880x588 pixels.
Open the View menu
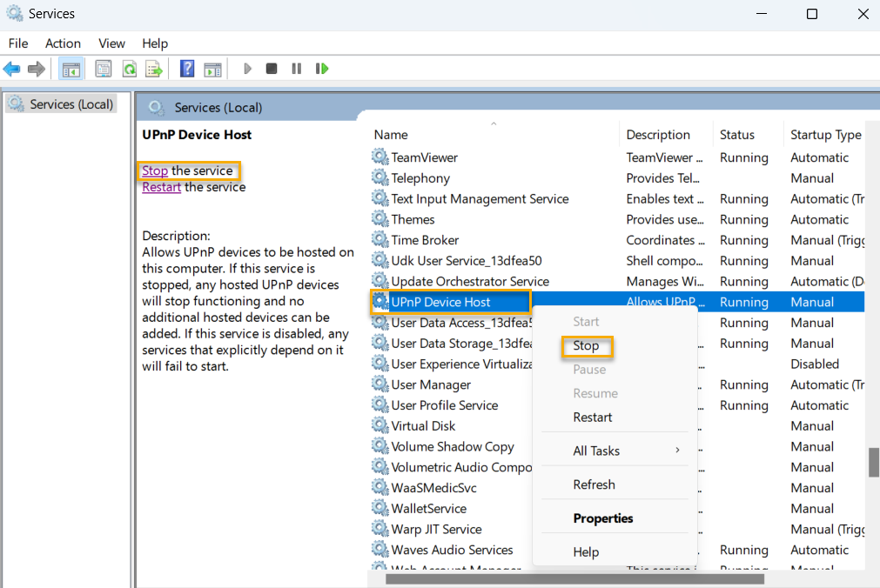pyautogui.click(x=111, y=43)
